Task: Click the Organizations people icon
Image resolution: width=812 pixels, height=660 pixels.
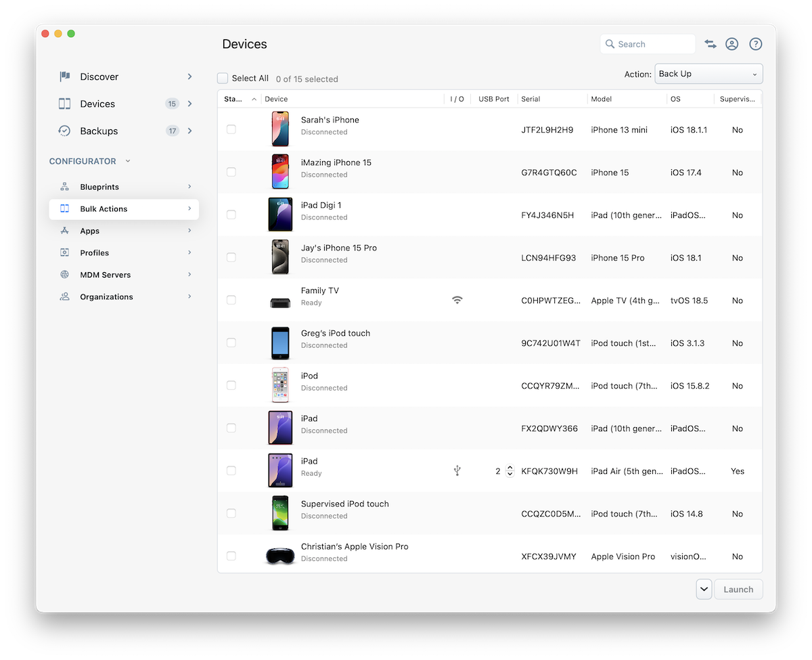Action: coord(65,296)
